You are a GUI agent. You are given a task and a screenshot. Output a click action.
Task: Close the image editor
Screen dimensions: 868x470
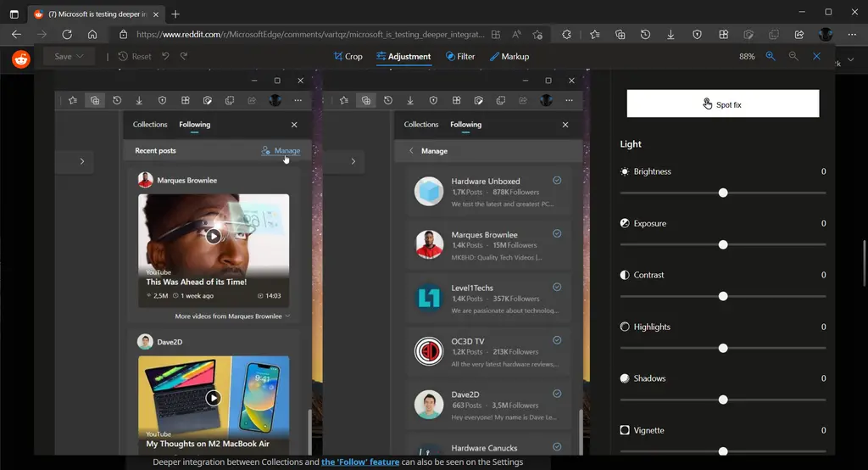816,56
